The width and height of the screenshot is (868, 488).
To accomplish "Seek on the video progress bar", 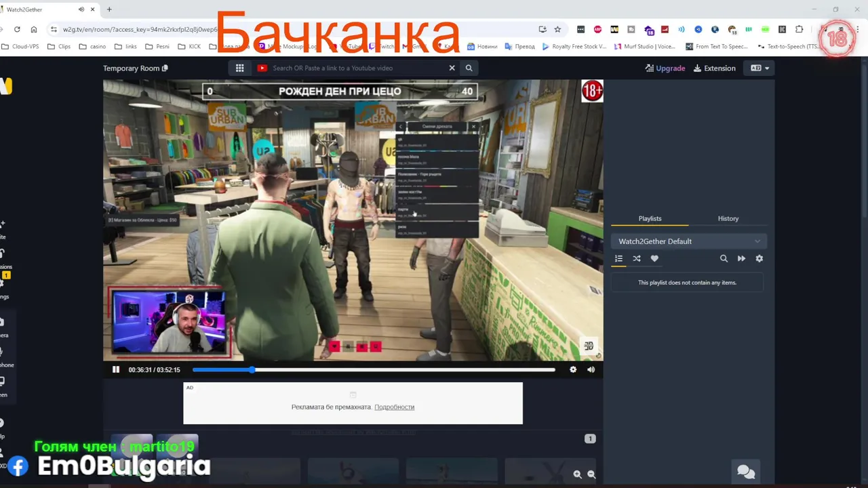I will [x=374, y=369].
